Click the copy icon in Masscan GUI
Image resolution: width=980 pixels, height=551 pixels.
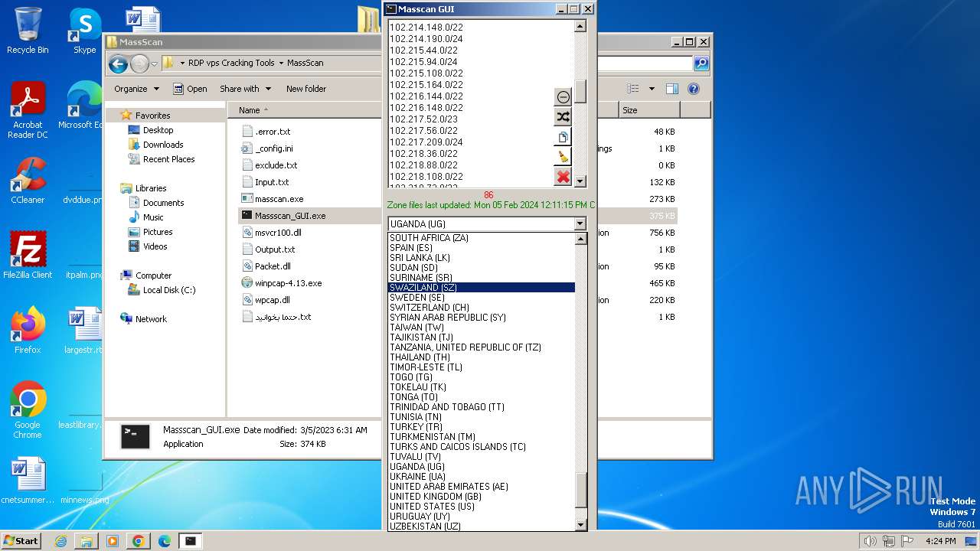click(563, 138)
